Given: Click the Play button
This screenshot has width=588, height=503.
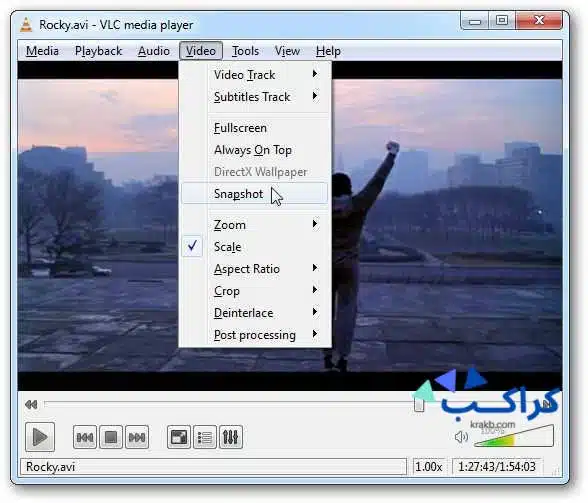Looking at the screenshot, I should click(x=40, y=437).
